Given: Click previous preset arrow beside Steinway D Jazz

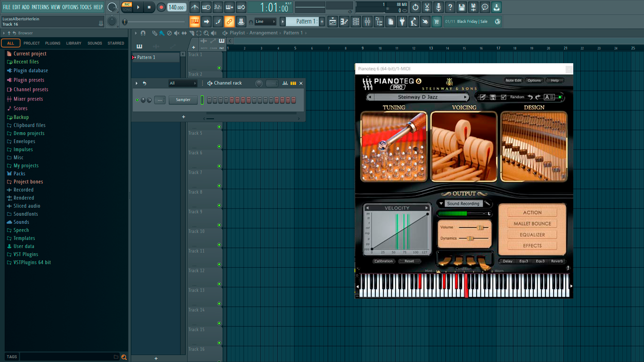Looking at the screenshot, I should point(370,97).
